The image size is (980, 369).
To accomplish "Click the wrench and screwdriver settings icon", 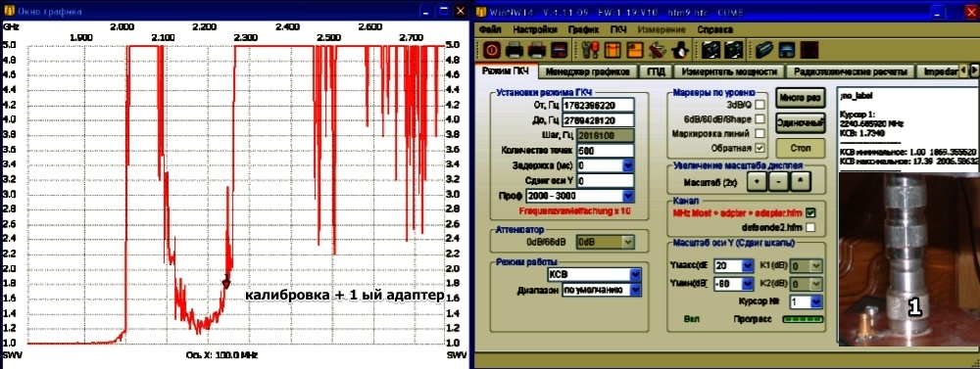I will pyautogui.click(x=590, y=50).
